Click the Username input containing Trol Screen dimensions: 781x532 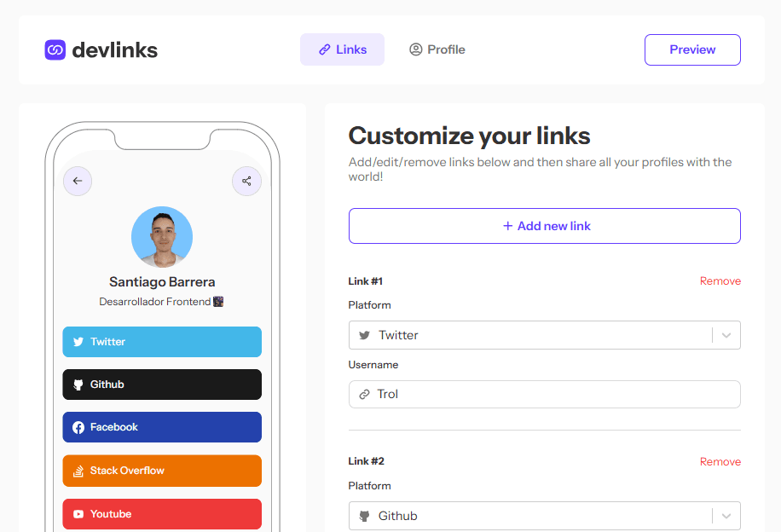(545, 394)
